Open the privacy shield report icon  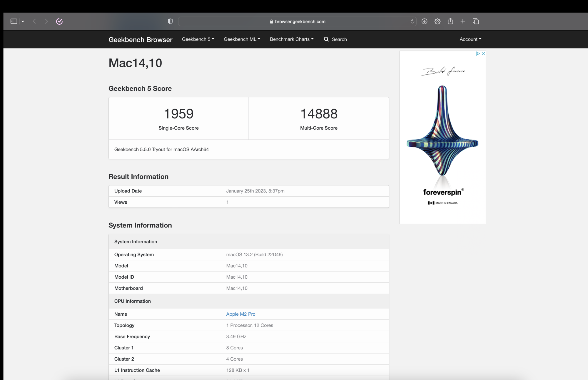tap(170, 21)
